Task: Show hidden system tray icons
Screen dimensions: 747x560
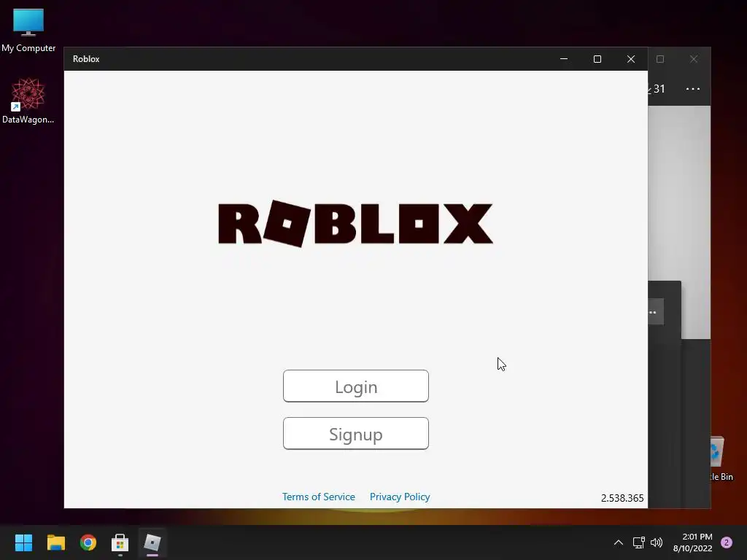Action: click(619, 542)
